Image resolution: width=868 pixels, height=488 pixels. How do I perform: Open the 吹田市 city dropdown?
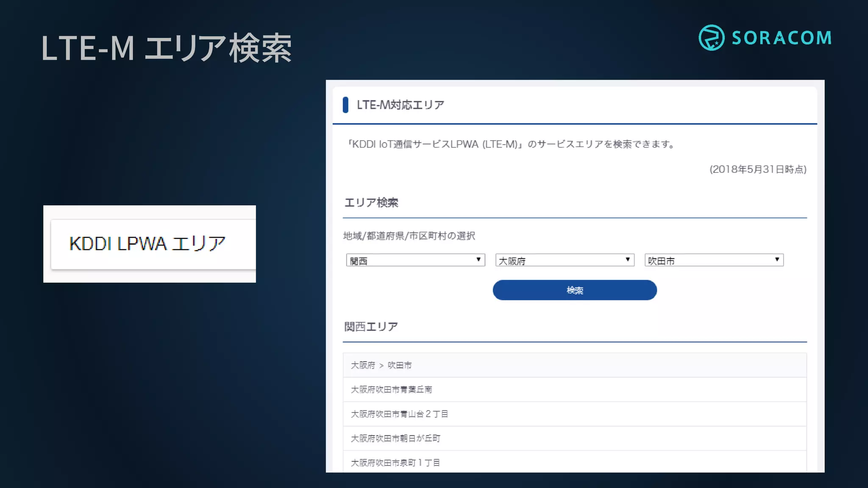[714, 260]
